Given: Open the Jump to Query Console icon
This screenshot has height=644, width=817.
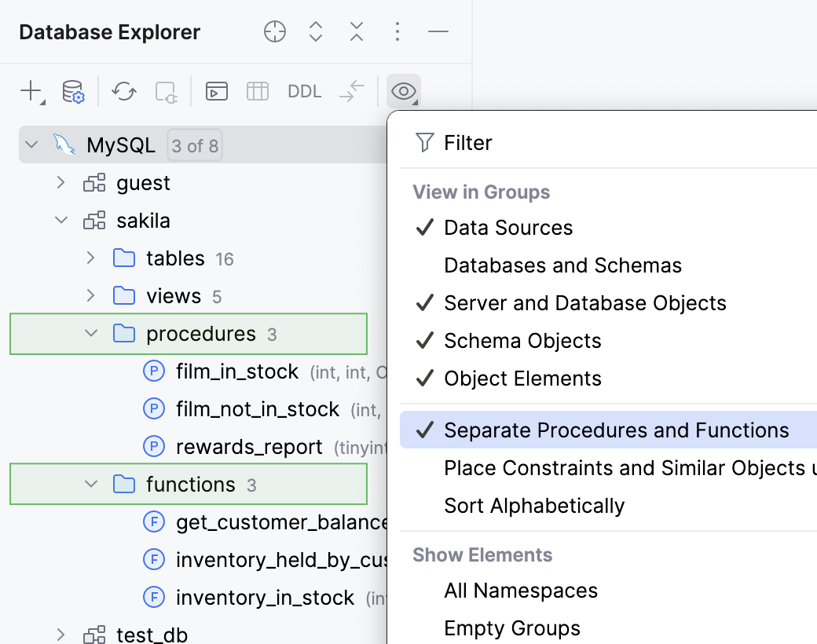Looking at the screenshot, I should (x=216, y=91).
